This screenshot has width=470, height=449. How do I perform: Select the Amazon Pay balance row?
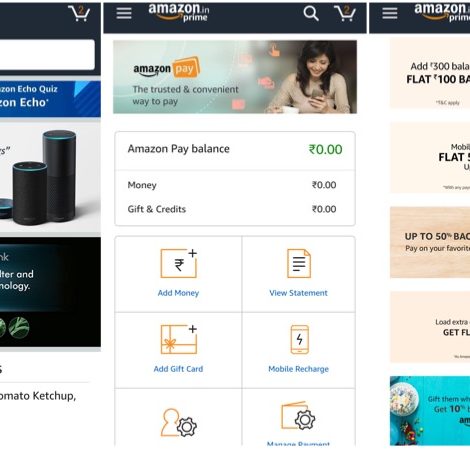(235, 149)
